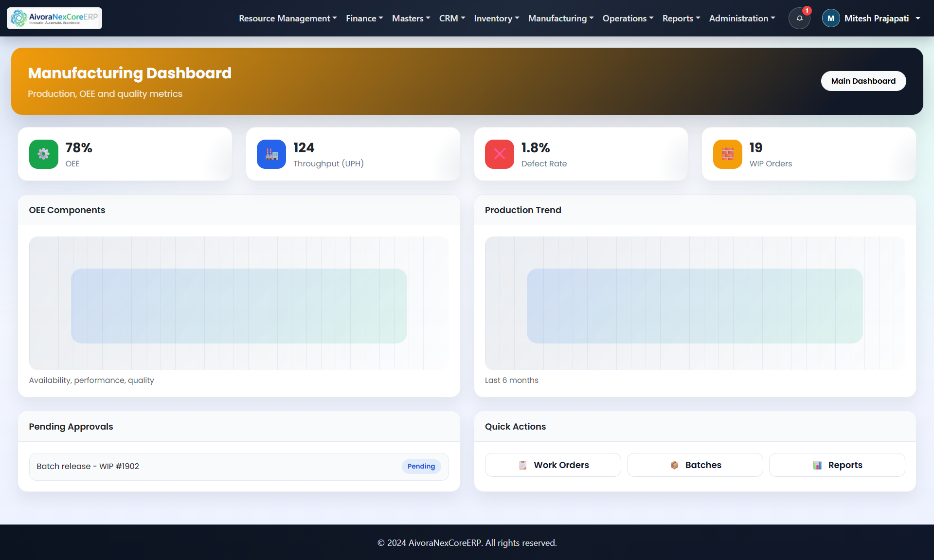
Task: Go to Main Dashboard
Action: (863, 81)
